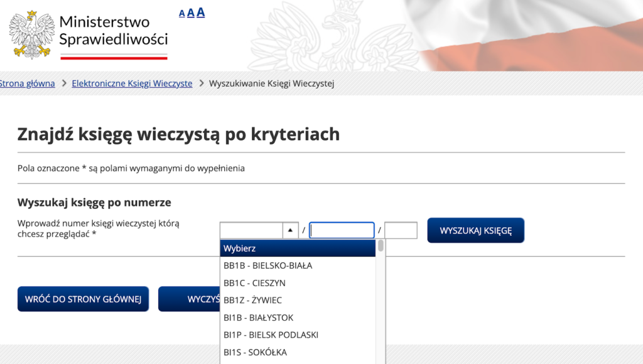Image resolution: width=643 pixels, height=364 pixels.
Task: Choose BB1B - BIELSKO-BIAŁA from list
Action: coord(268,265)
